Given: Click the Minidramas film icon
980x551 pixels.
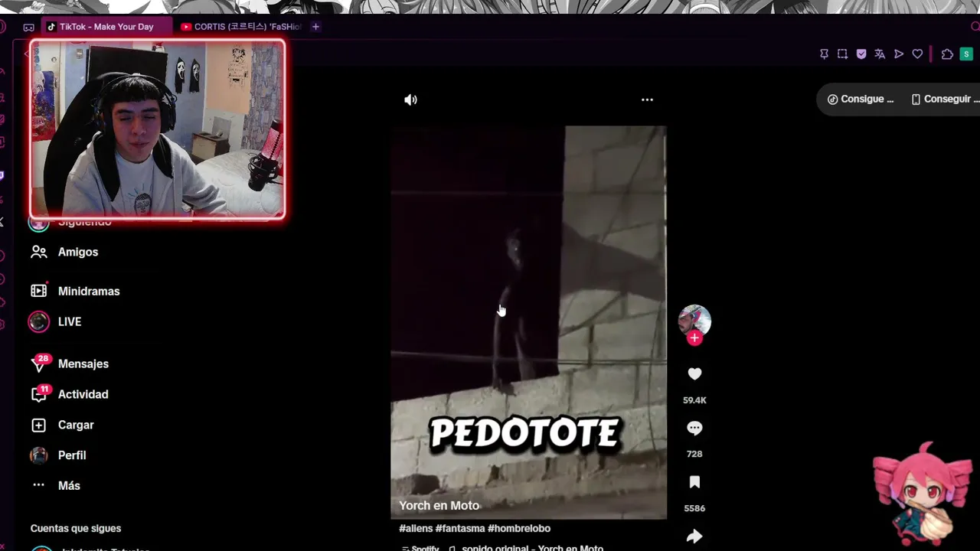Looking at the screenshot, I should pos(39,291).
